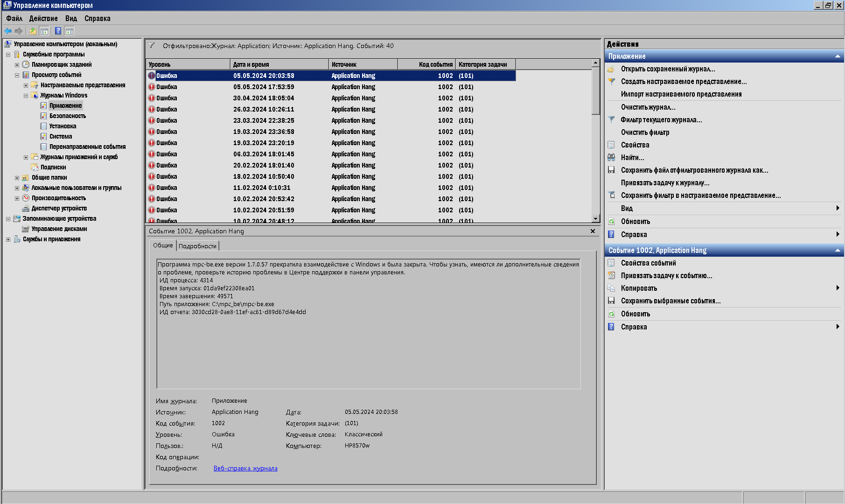Expand Настраиваемые представления node
Viewport: 845px width, 504px height.
coord(26,85)
